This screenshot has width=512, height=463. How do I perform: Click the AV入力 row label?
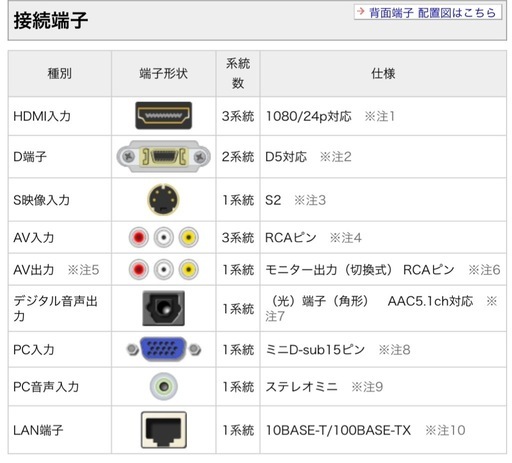tap(34, 238)
